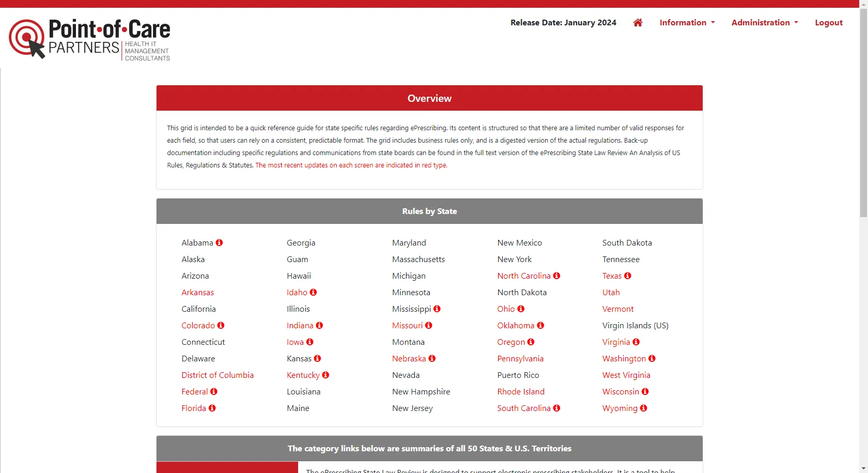This screenshot has width=868, height=473.
Task: Click the Point-of-Care Partners logo
Action: pos(89,39)
